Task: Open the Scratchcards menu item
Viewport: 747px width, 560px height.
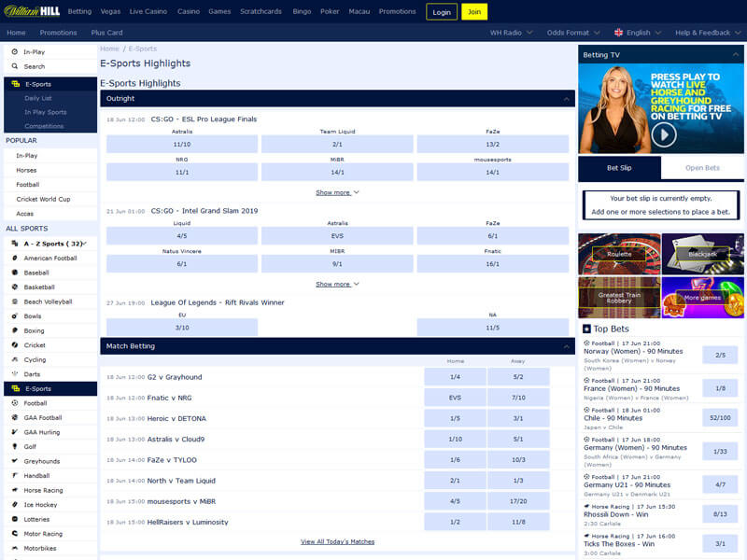Action: 261,11
